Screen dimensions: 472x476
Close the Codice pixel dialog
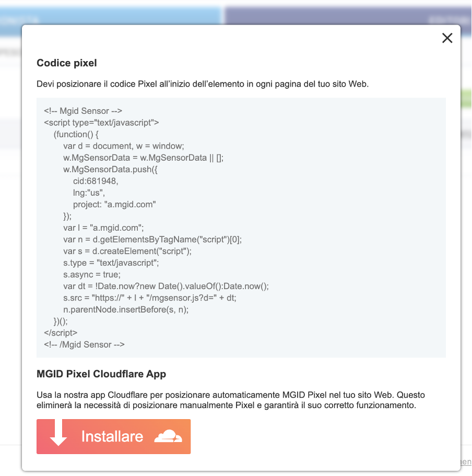pos(447,38)
